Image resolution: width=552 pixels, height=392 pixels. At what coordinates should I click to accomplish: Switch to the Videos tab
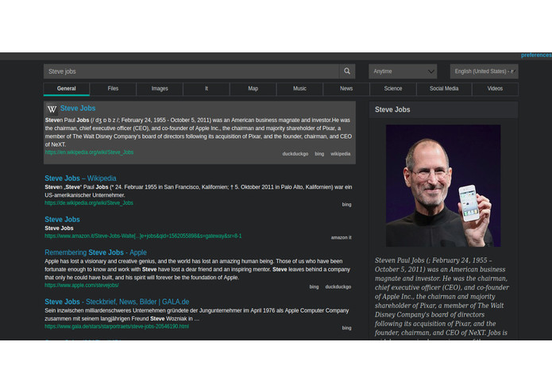point(495,89)
